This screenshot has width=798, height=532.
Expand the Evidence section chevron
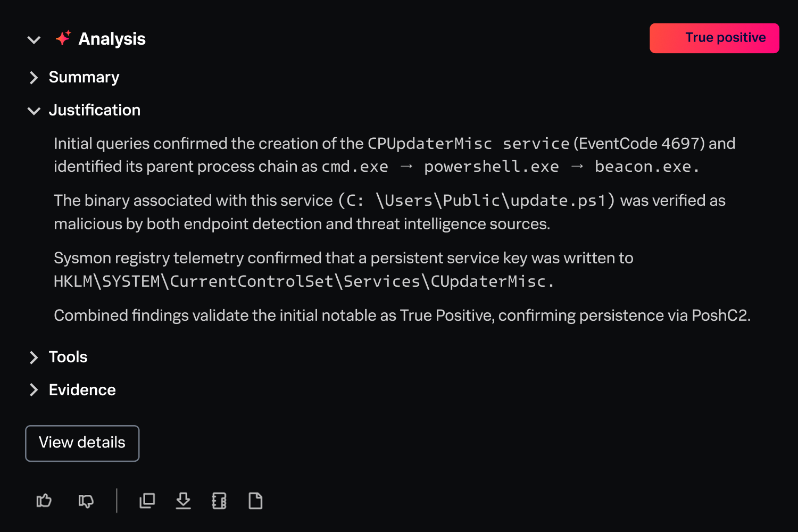coord(34,390)
